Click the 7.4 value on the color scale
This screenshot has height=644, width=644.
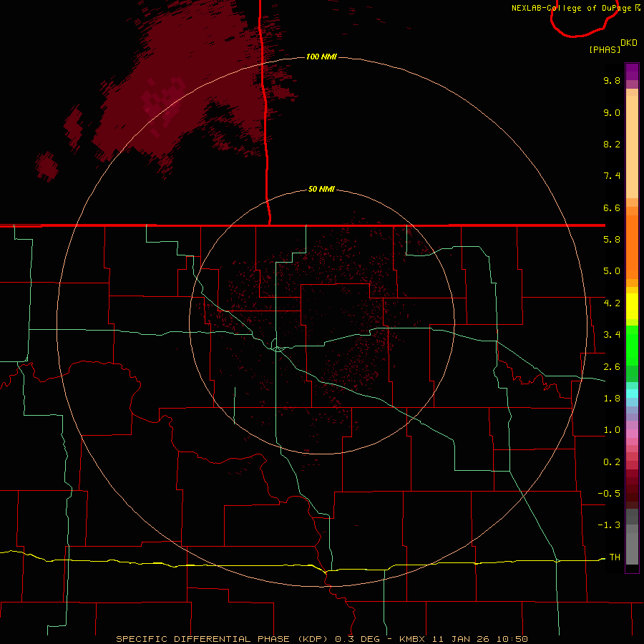(612, 176)
